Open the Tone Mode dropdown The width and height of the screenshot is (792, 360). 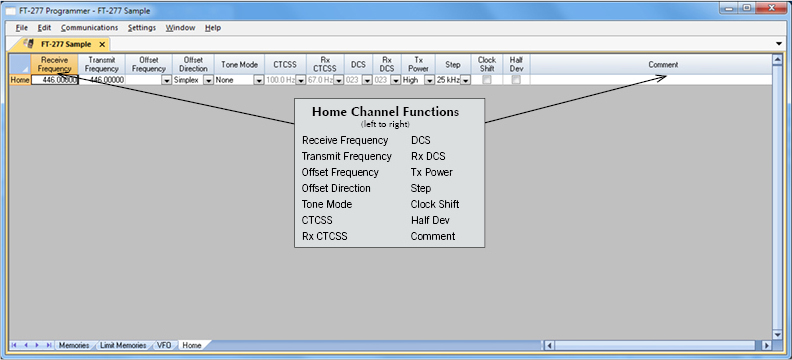point(259,80)
